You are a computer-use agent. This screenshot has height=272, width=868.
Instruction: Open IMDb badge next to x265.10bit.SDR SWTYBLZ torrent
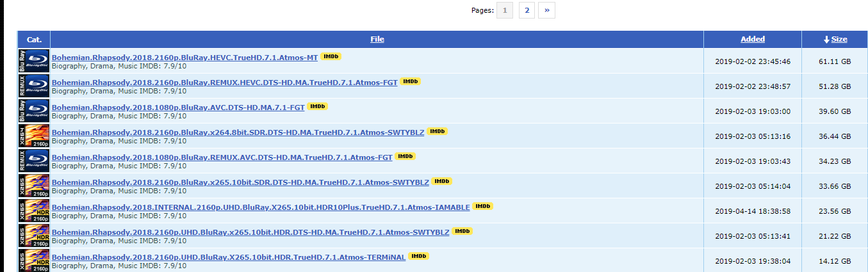click(x=442, y=181)
